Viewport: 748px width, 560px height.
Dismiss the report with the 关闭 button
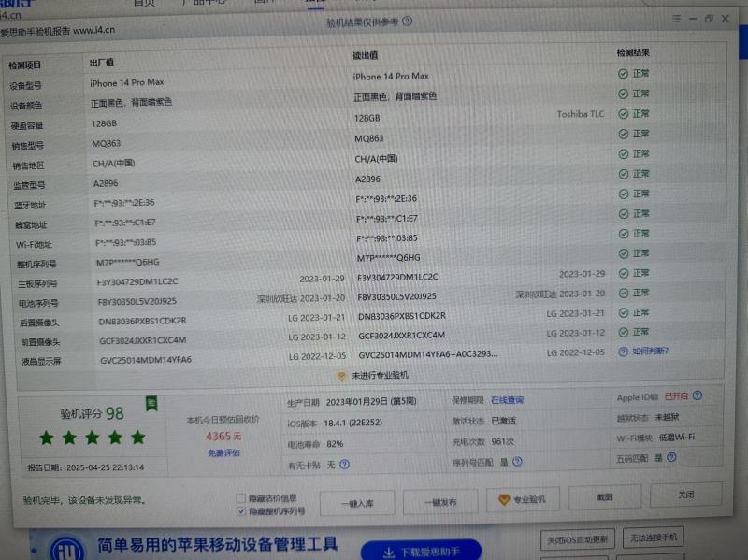click(686, 495)
